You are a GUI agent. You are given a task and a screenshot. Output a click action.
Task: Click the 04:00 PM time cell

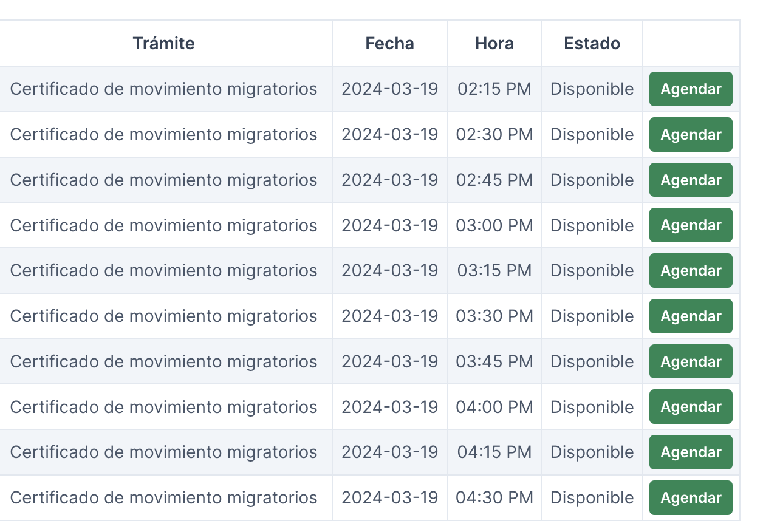[494, 407]
